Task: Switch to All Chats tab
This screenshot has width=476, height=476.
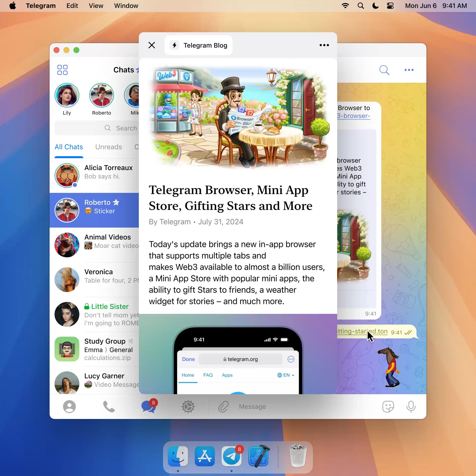Action: (x=68, y=147)
